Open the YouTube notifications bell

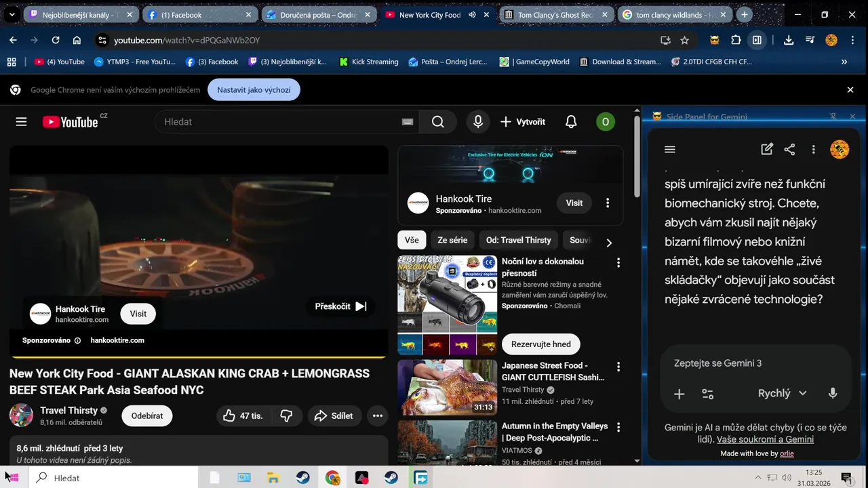point(571,122)
